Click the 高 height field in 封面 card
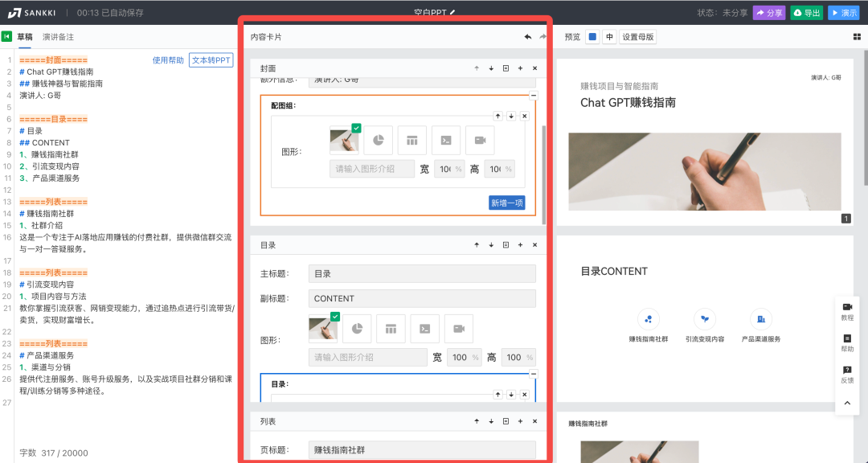The height and width of the screenshot is (463, 868). tap(499, 169)
